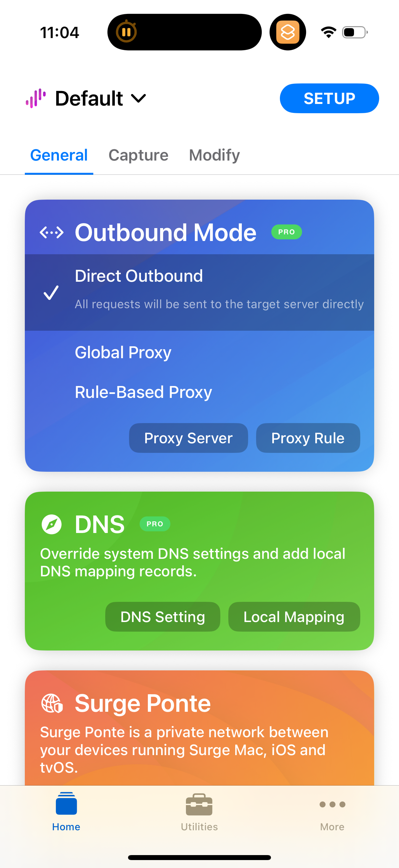Open the Home tab in bottom bar
This screenshot has height=868, width=399.
pyautogui.click(x=66, y=812)
